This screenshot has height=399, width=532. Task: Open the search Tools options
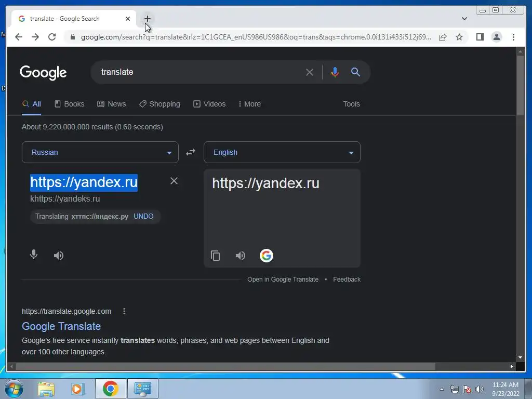[351, 104]
